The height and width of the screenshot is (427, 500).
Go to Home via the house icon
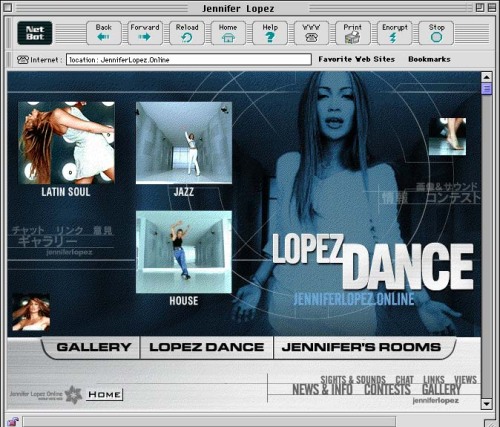coord(228,33)
